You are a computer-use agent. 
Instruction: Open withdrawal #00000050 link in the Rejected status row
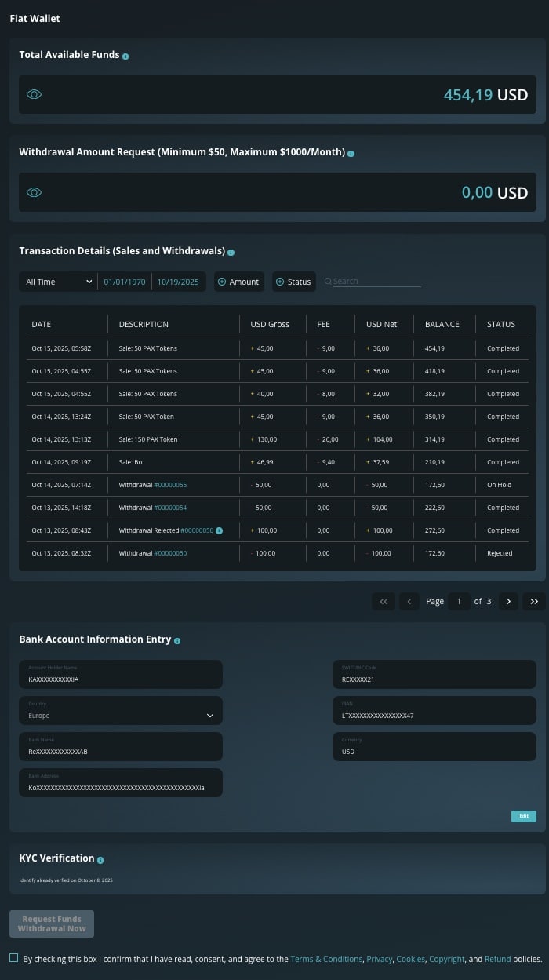tap(170, 553)
